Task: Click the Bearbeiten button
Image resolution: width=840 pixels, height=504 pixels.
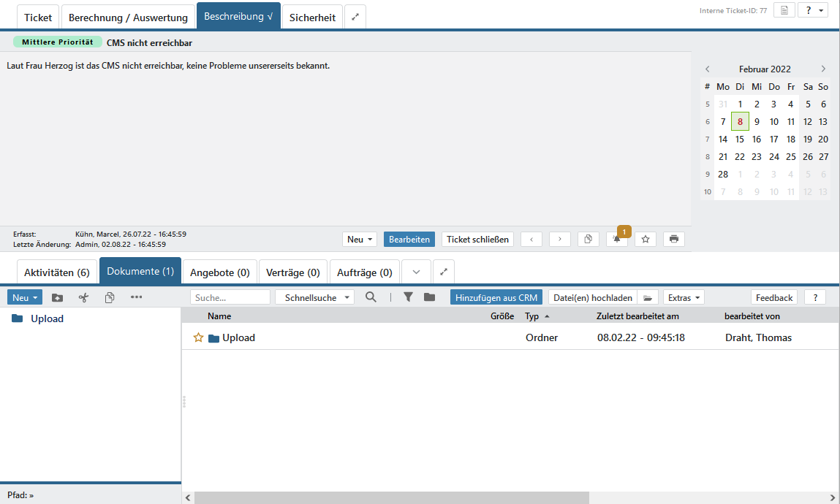Action: (x=409, y=239)
